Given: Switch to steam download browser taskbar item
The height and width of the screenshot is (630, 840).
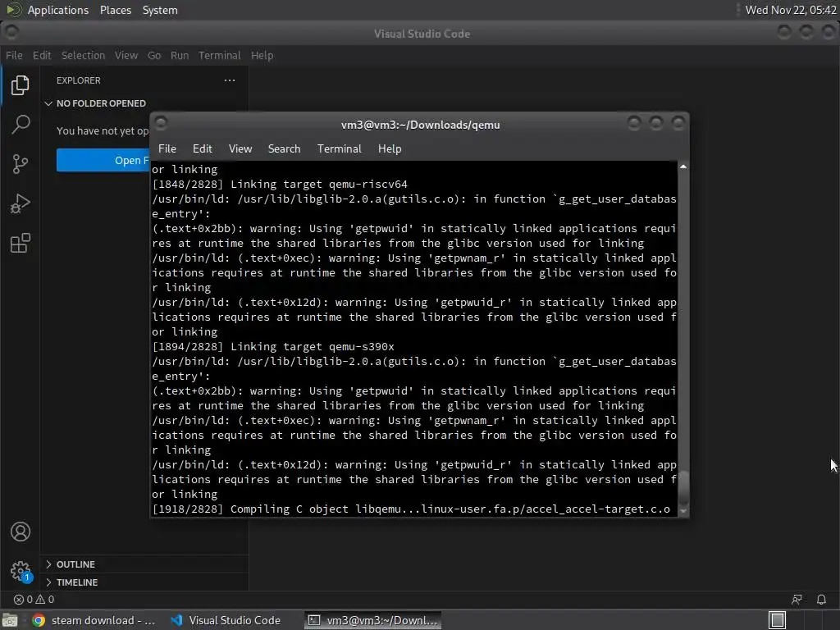Looking at the screenshot, I should point(94,620).
